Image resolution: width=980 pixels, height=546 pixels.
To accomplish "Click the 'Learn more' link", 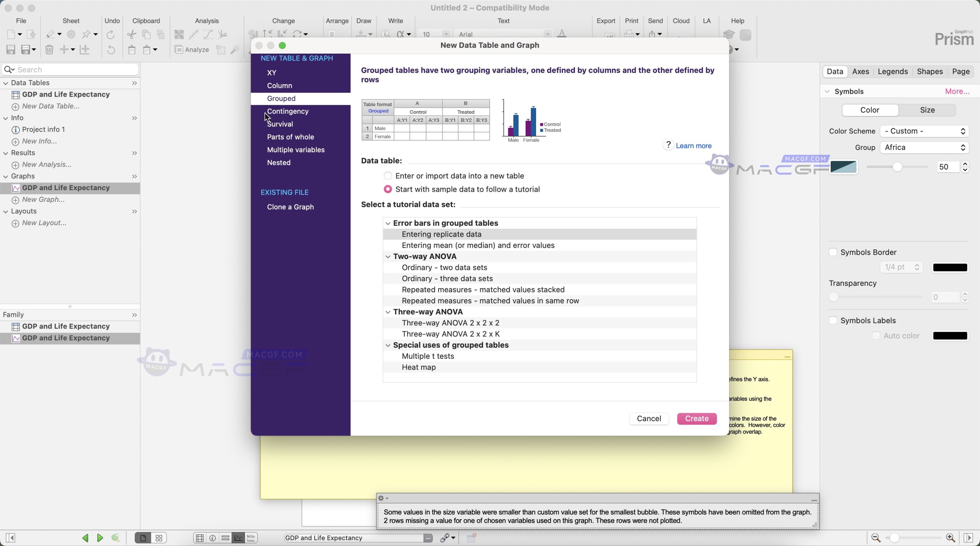I will click(694, 145).
